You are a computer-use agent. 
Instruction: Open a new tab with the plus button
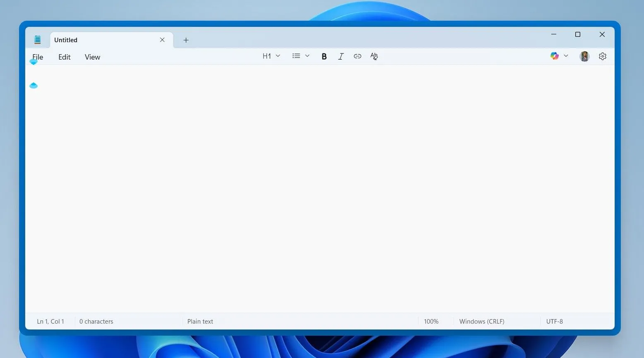tap(186, 40)
